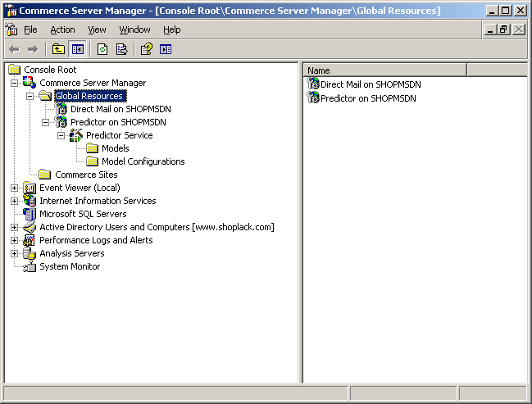
Task: Maximize the Commerce Server Manager main window
Action: click(506, 11)
